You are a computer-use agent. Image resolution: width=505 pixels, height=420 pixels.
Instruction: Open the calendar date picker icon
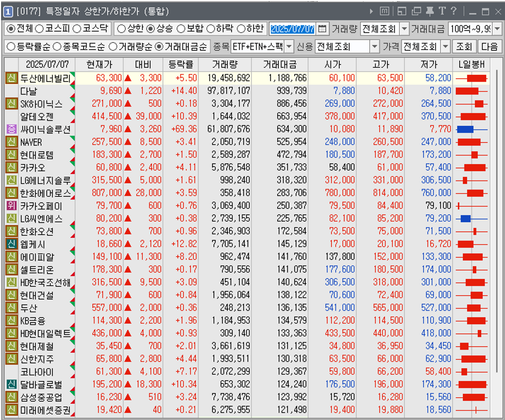coord(322,29)
